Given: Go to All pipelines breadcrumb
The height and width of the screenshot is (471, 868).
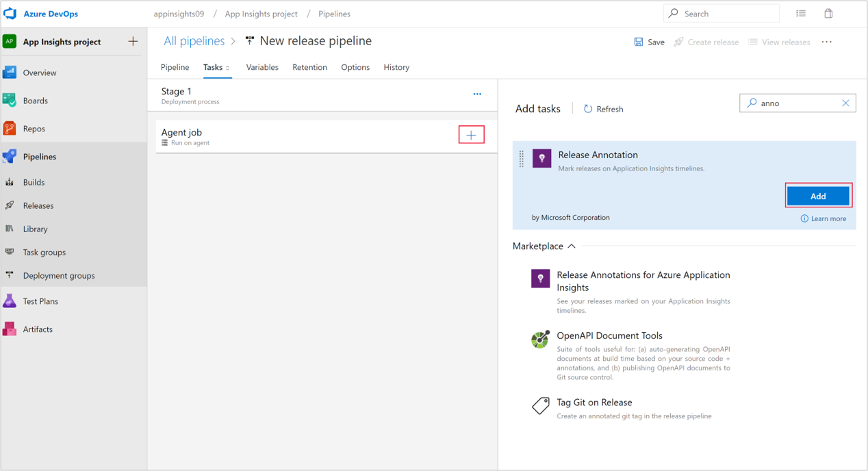Looking at the screenshot, I should (194, 41).
